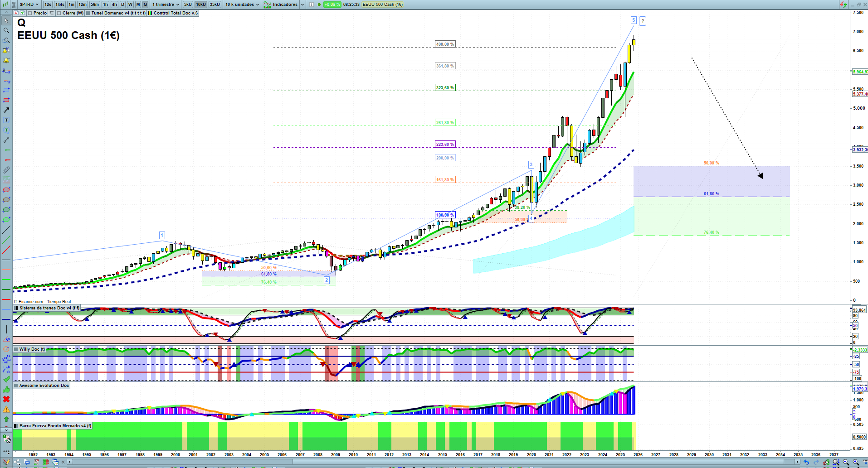Select the Control Total Doc v.6 indicator tab
The height and width of the screenshot is (468, 868).
(173, 13)
